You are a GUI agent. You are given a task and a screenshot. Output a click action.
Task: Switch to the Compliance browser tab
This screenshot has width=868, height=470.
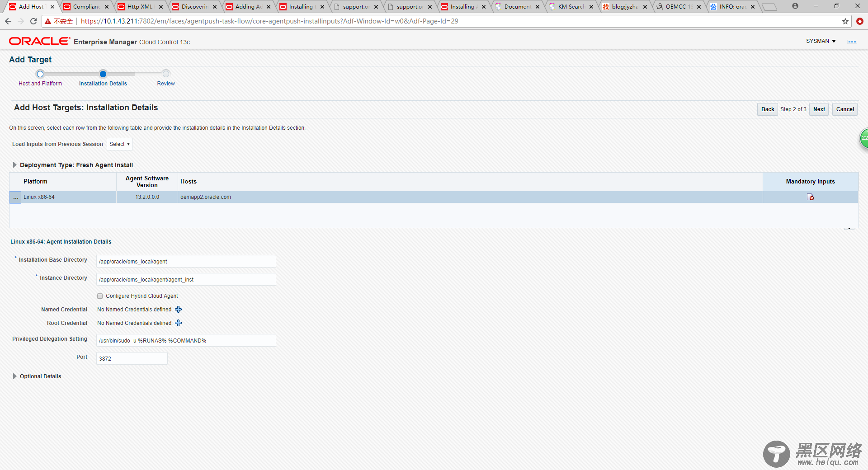[x=86, y=7]
